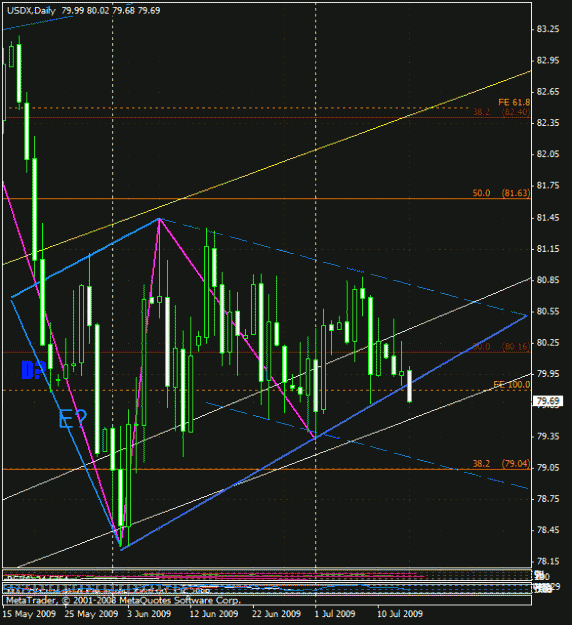Select the 79.35 price axis label
The image size is (572, 625).
point(548,436)
